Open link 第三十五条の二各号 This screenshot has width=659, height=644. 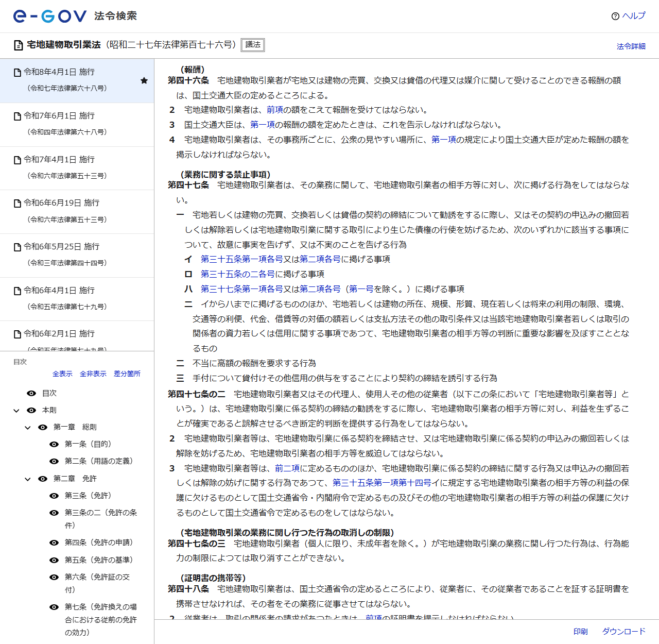point(238,274)
